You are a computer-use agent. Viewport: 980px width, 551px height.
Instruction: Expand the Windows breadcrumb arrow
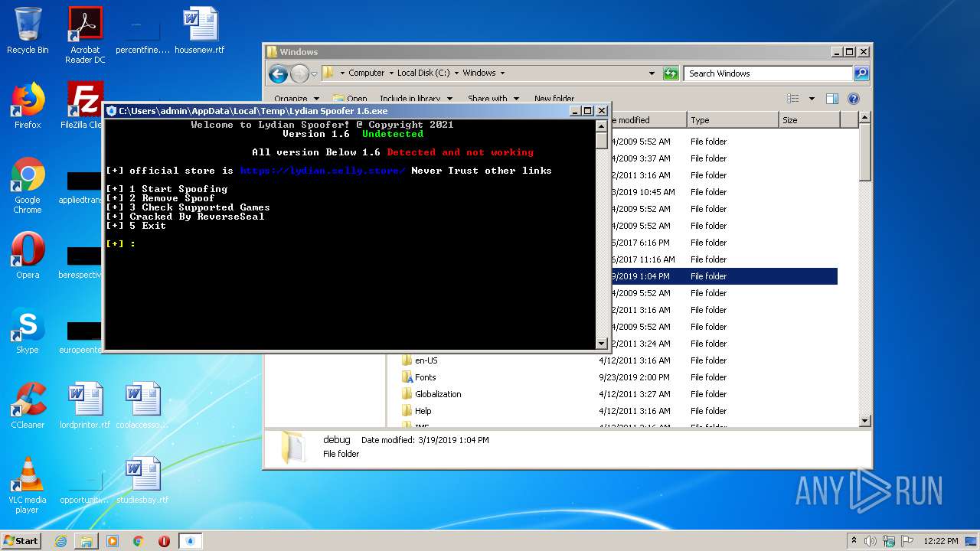pos(502,73)
